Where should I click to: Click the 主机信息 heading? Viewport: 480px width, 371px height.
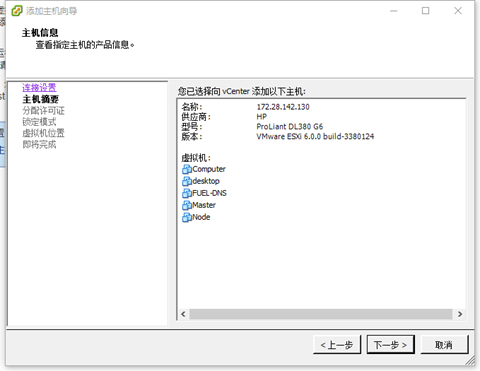click(40, 33)
